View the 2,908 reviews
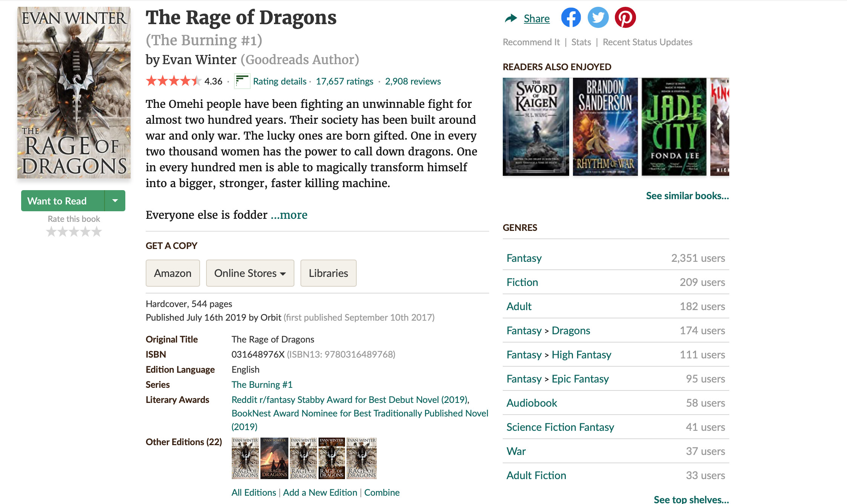This screenshot has height=504, width=847. (x=413, y=81)
